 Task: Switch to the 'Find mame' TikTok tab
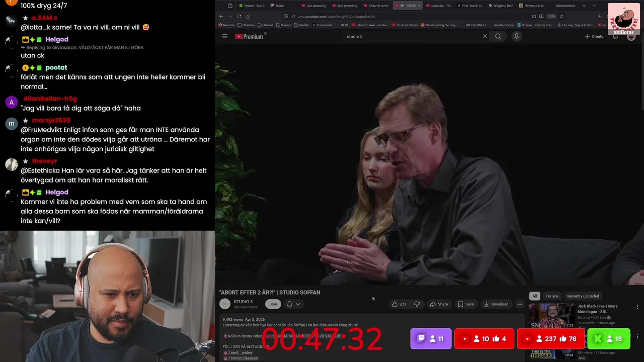[470, 6]
